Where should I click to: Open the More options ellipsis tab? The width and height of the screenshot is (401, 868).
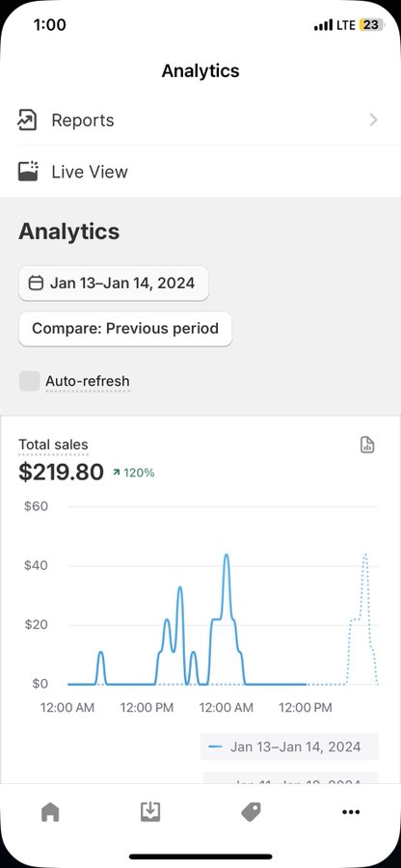tap(351, 812)
